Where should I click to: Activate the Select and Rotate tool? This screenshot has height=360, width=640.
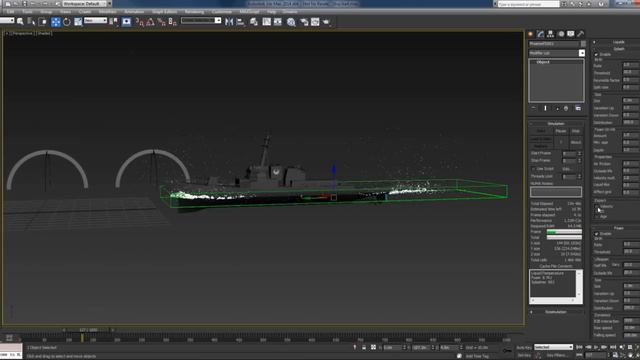[x=67, y=22]
